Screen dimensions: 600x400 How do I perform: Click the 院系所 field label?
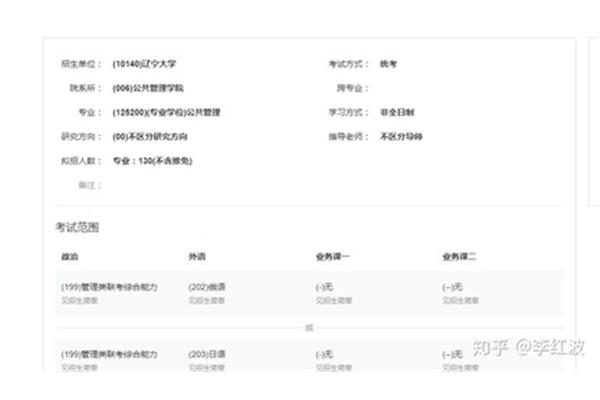pos(85,88)
